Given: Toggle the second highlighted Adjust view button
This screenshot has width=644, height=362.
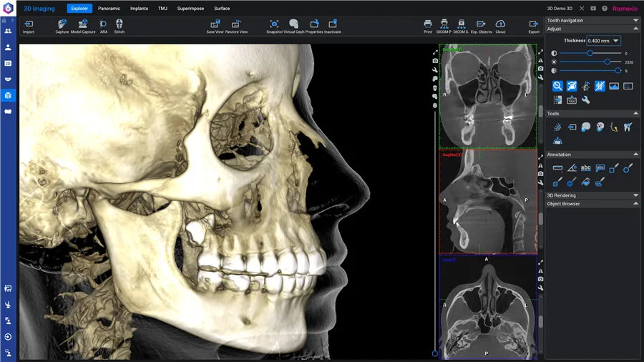Looking at the screenshot, I should click(x=572, y=86).
